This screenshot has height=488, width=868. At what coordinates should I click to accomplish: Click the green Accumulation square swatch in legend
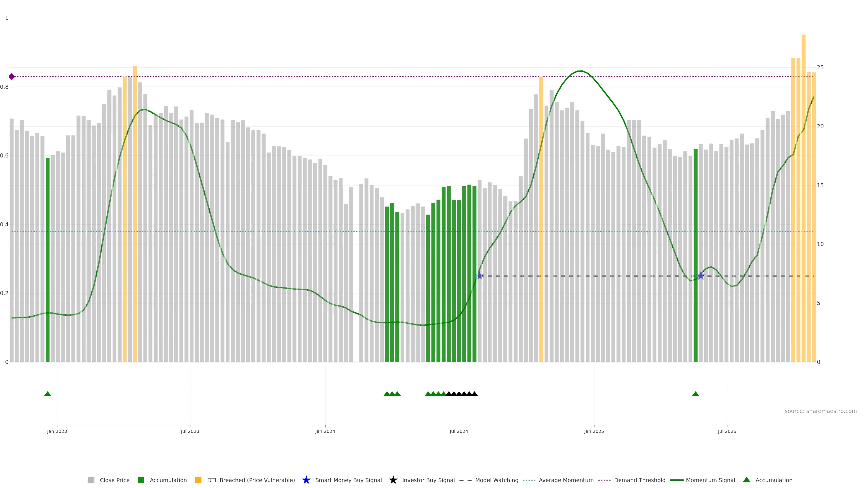point(141,480)
